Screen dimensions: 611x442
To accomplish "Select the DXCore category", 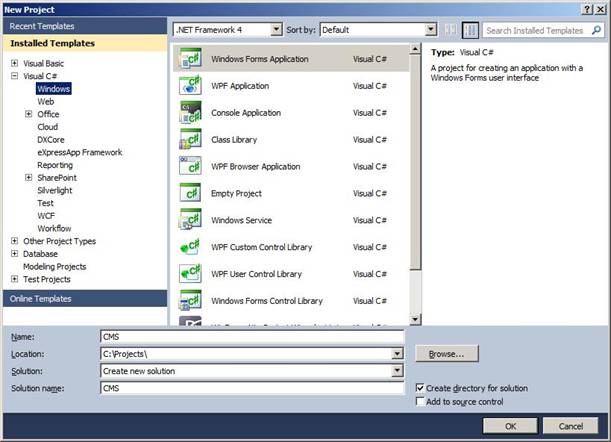I will (x=51, y=140).
